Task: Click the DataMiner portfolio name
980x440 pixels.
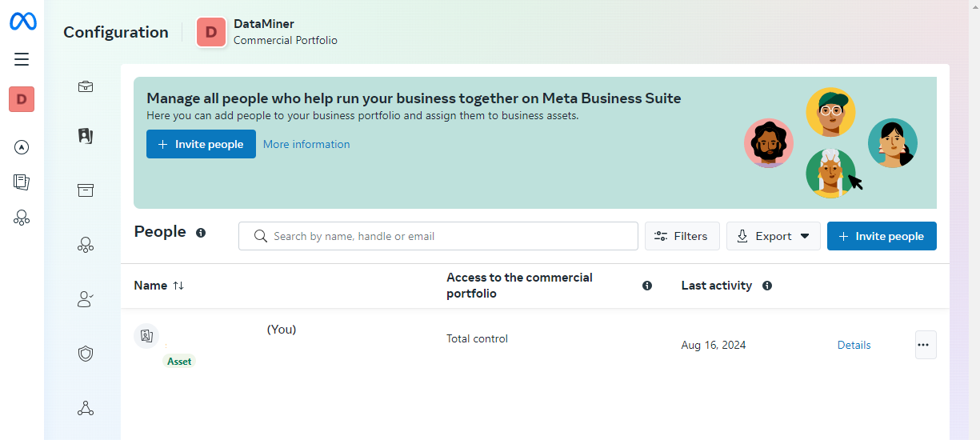Action: click(x=264, y=24)
